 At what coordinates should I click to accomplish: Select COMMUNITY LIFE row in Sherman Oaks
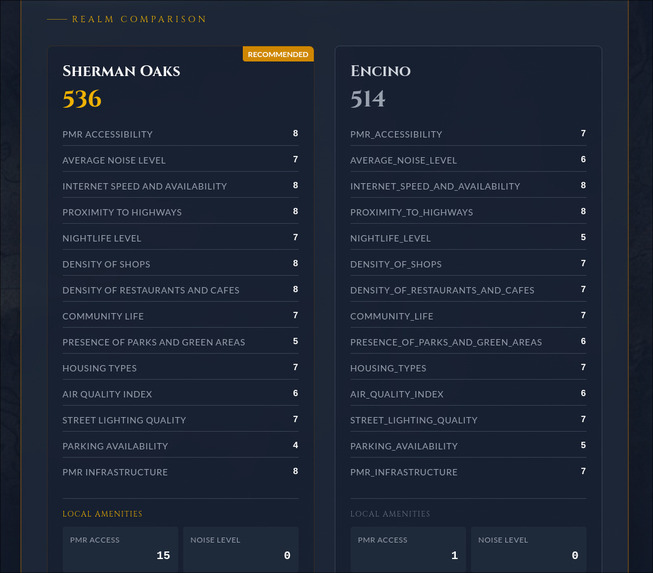click(180, 316)
